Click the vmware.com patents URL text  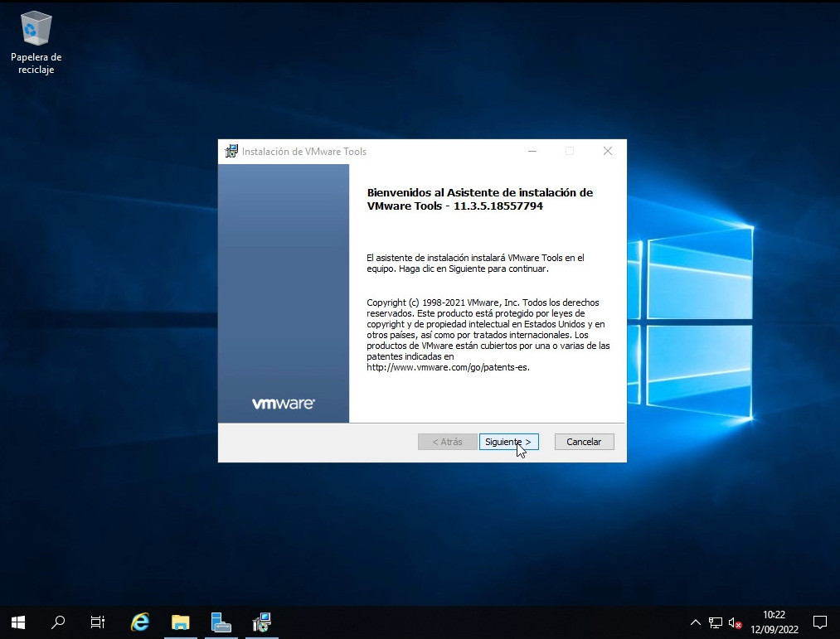(x=448, y=367)
